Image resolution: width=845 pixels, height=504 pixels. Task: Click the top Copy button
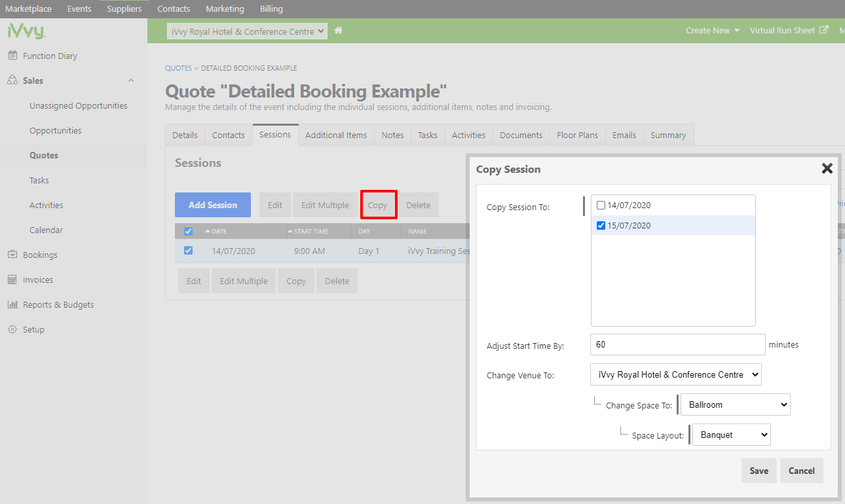point(377,205)
